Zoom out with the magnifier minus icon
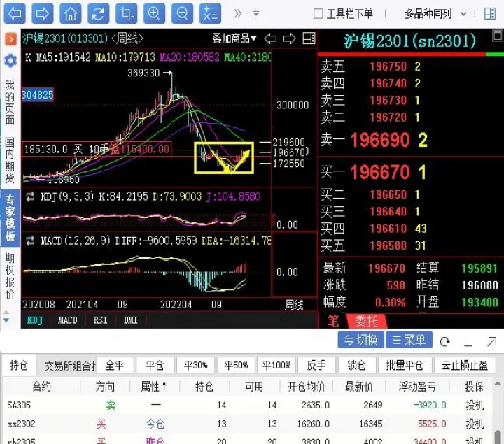The image size is (504, 444). [182, 13]
